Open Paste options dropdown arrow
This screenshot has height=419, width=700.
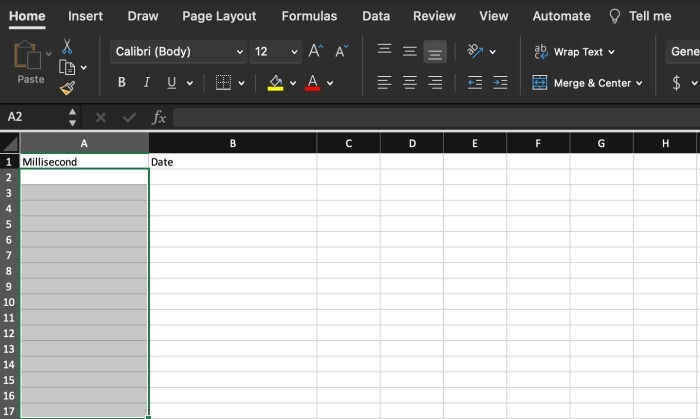pos(49,54)
